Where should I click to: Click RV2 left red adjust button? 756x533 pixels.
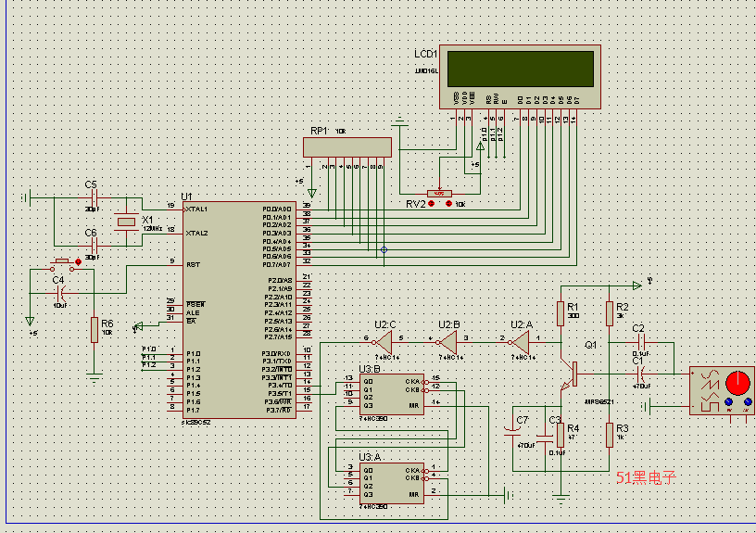coord(431,204)
